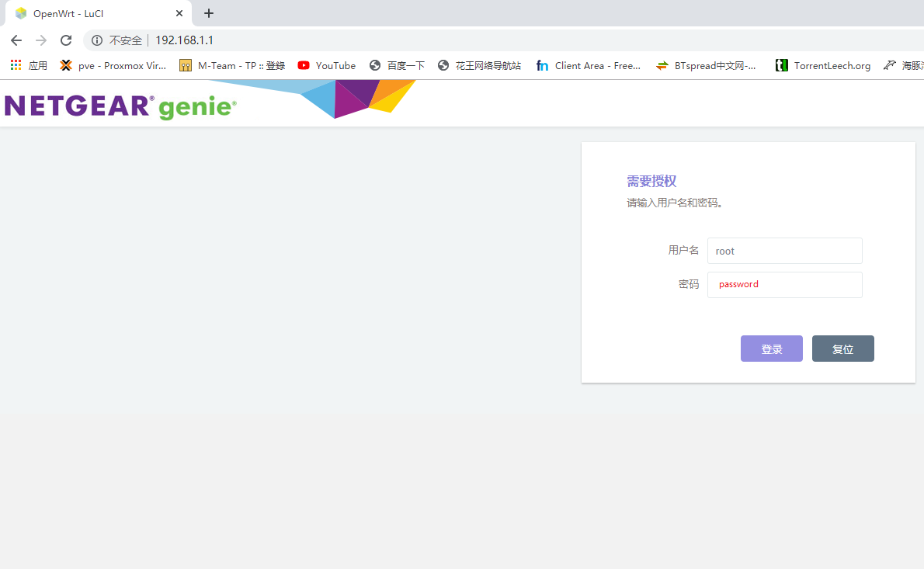Screen dimensions: 924x569
Task: Focus the 密码 password field
Action: coord(784,284)
